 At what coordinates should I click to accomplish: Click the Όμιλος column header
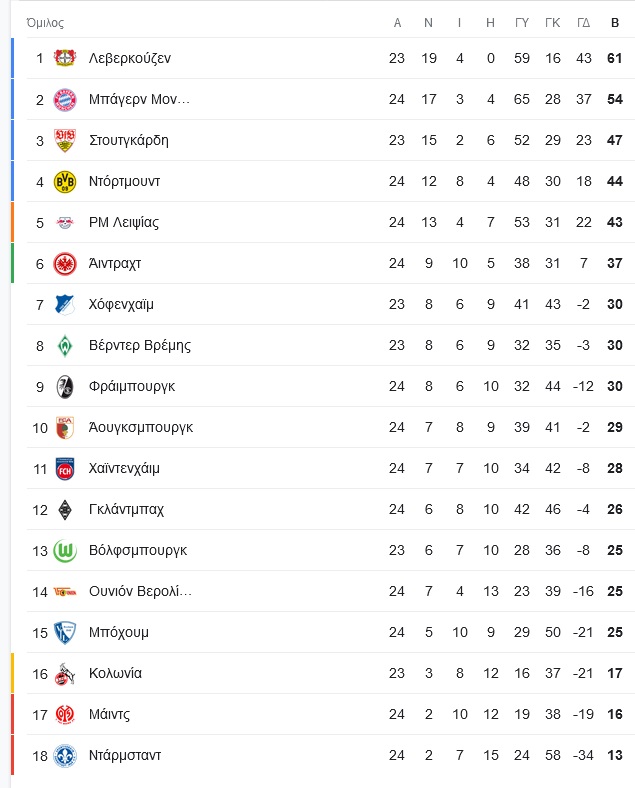point(45,23)
